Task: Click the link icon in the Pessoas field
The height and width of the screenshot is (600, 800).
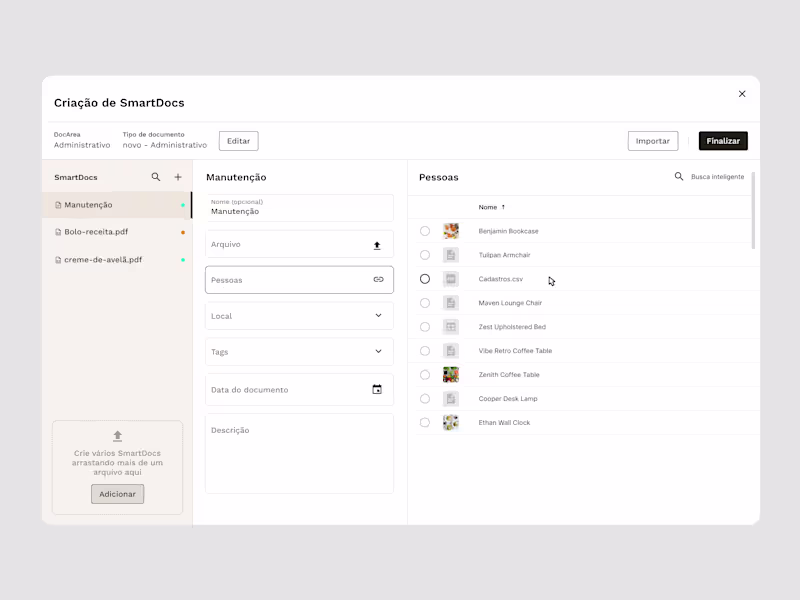Action: tap(378, 279)
